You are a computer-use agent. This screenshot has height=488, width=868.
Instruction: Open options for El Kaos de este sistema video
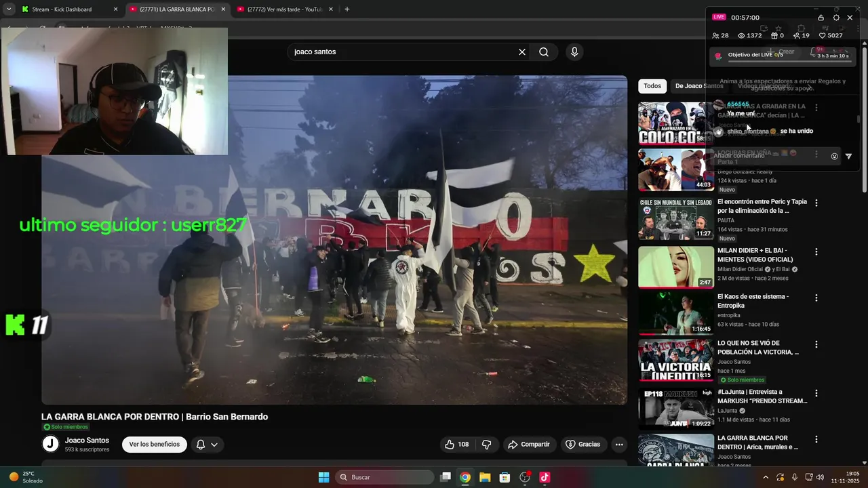pos(816,298)
